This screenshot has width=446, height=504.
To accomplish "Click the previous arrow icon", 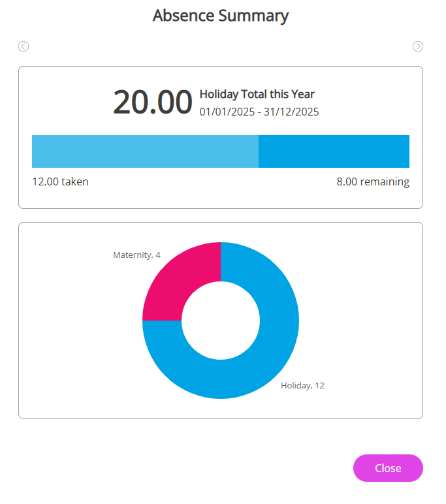I will pyautogui.click(x=24, y=46).
